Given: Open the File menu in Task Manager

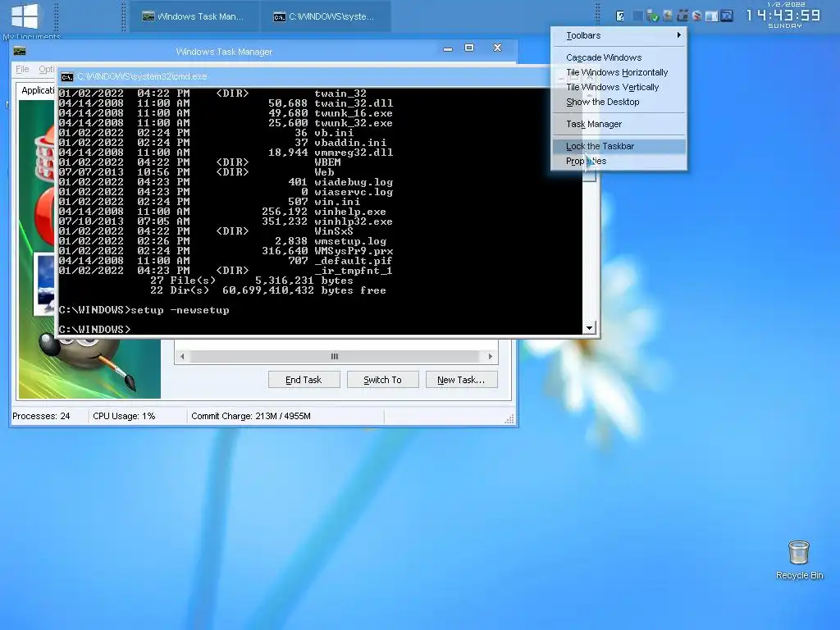Looking at the screenshot, I should coord(22,69).
